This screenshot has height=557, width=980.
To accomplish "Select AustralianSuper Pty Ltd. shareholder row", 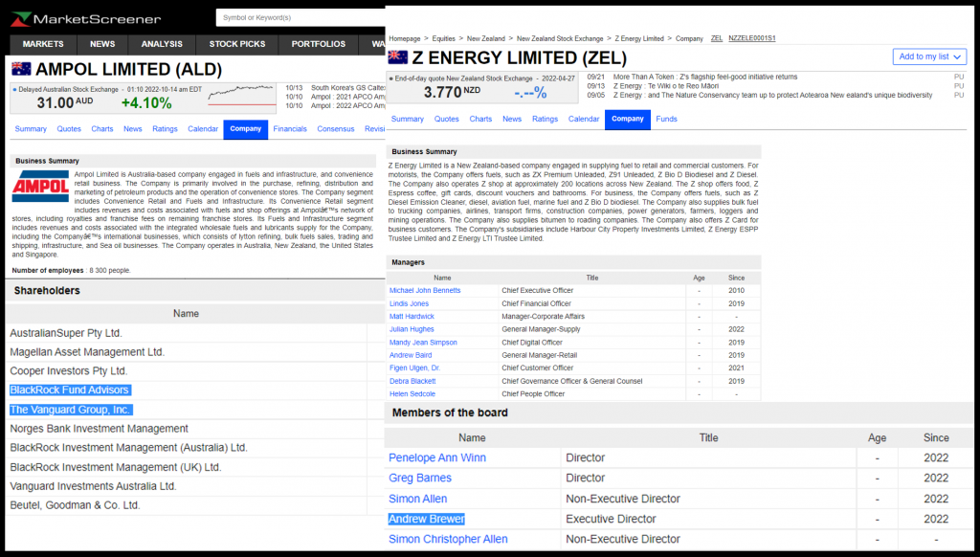I will coord(66,333).
